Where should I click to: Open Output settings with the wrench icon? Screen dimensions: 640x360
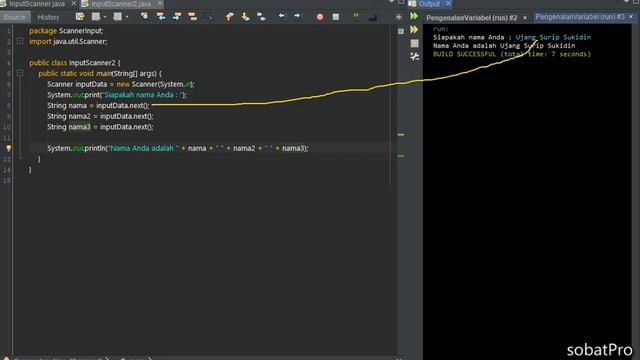414,56
